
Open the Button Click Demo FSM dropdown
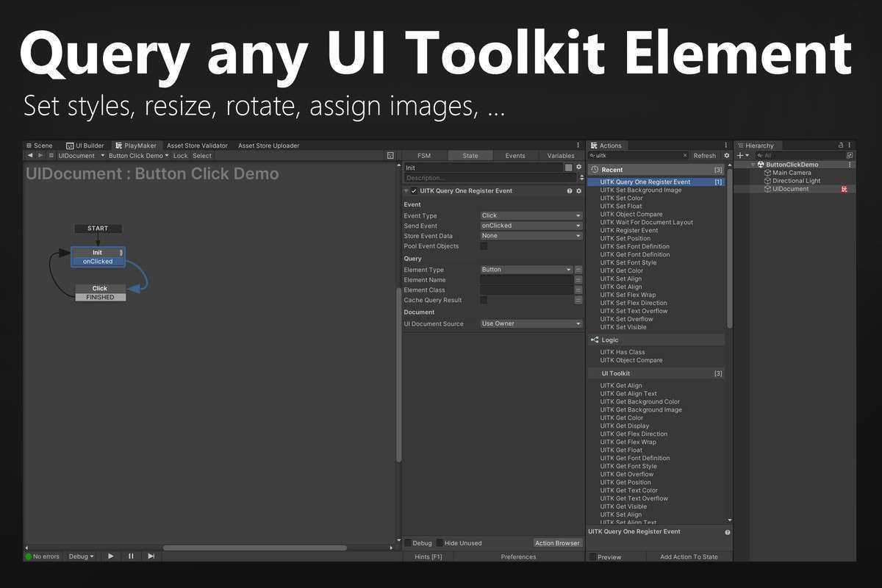[139, 156]
